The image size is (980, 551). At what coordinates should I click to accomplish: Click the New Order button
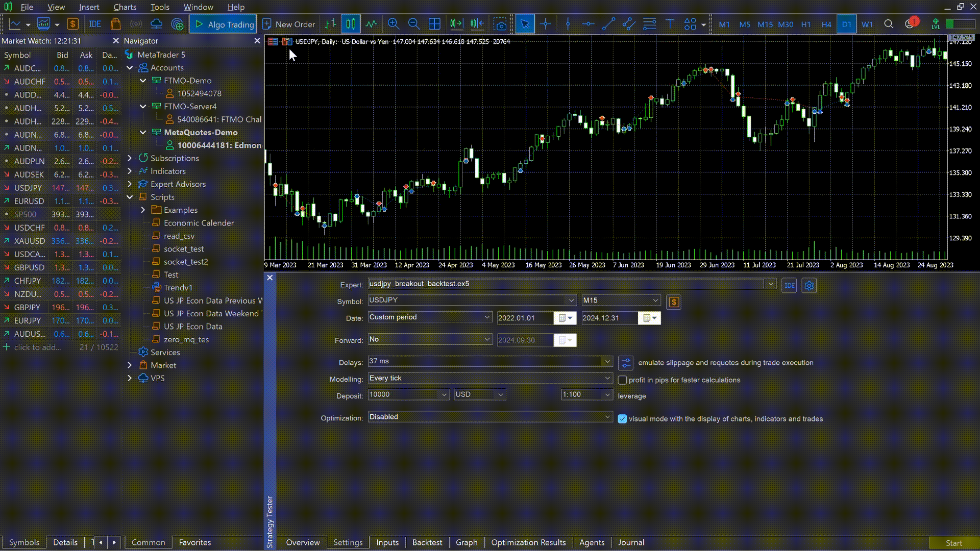(x=289, y=24)
